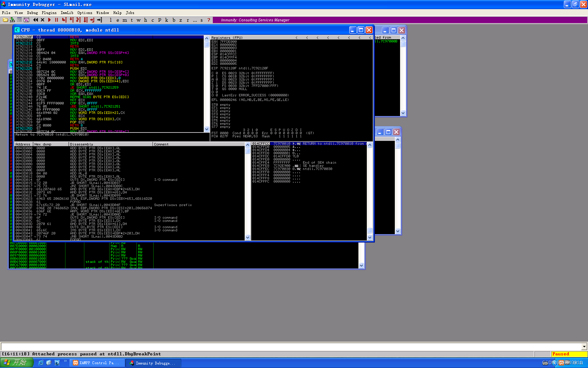Close the debugged program with X icon
The width and height of the screenshot is (588, 368).
tap(42, 20)
